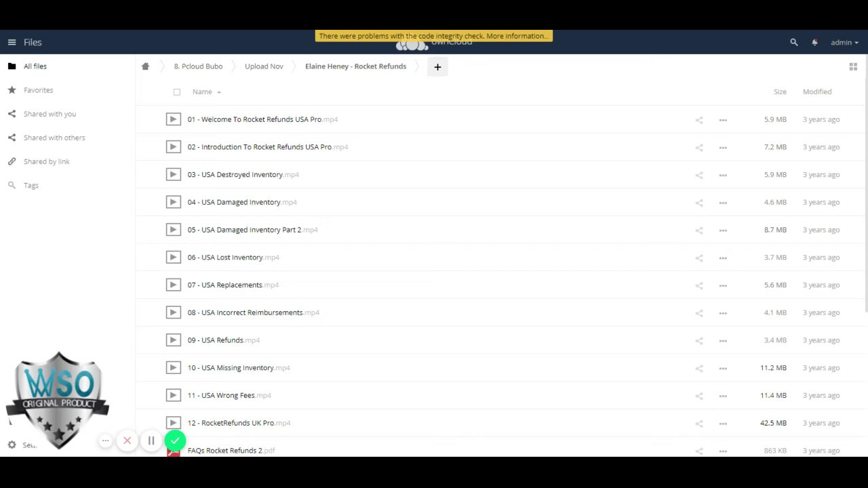Click the Settings gear icon in sidebar
The height and width of the screenshot is (488, 868).
(12, 445)
